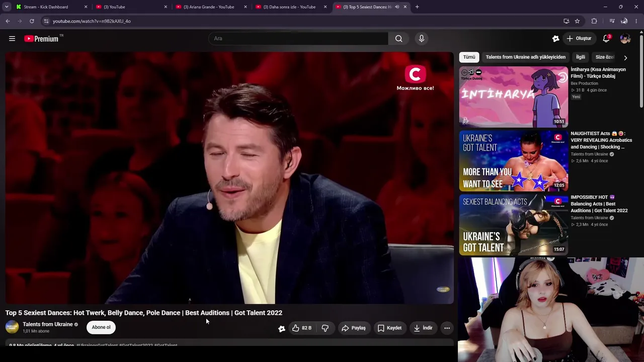Reload the current page
Viewport: 644px width, 362px height.
32,21
